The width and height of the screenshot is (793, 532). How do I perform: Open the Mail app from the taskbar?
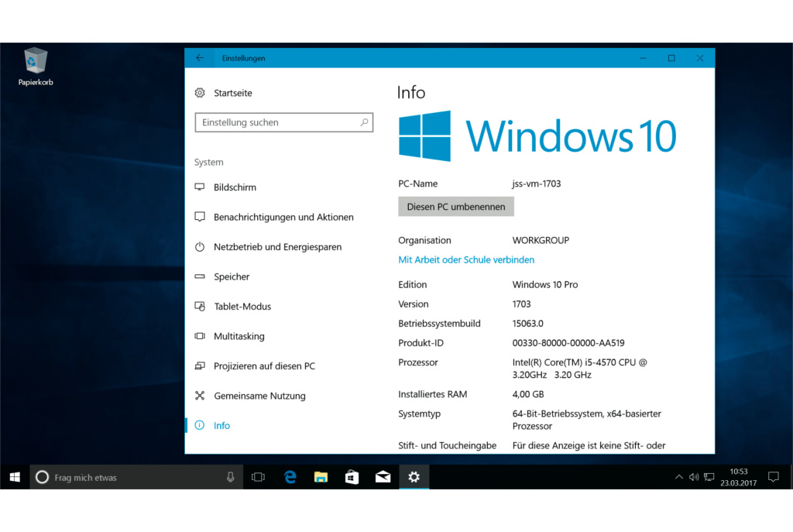click(383, 477)
